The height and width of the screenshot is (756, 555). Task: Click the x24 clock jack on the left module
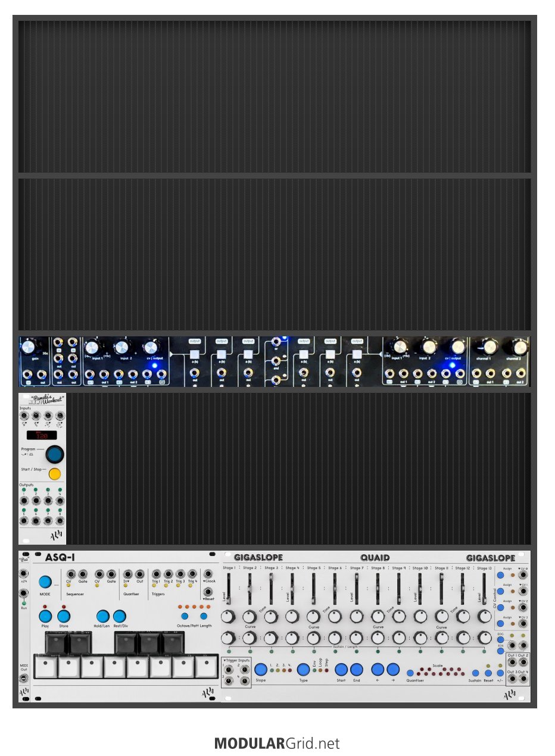(x=24, y=574)
